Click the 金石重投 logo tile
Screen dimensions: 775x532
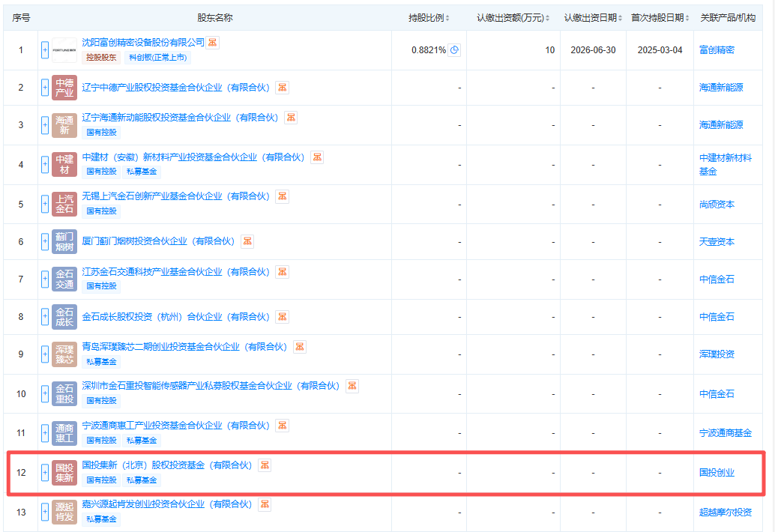[64, 393]
